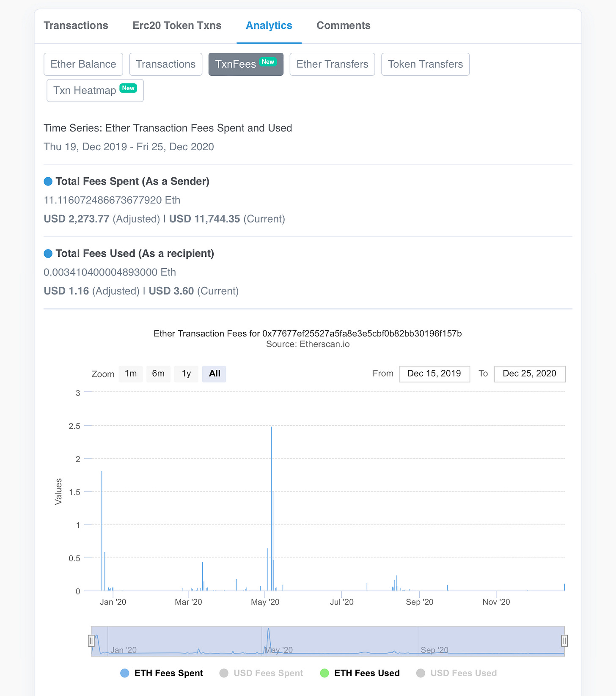Screen dimensions: 616x696
Task: Open the Txn Heatmap view
Action: [x=95, y=91]
